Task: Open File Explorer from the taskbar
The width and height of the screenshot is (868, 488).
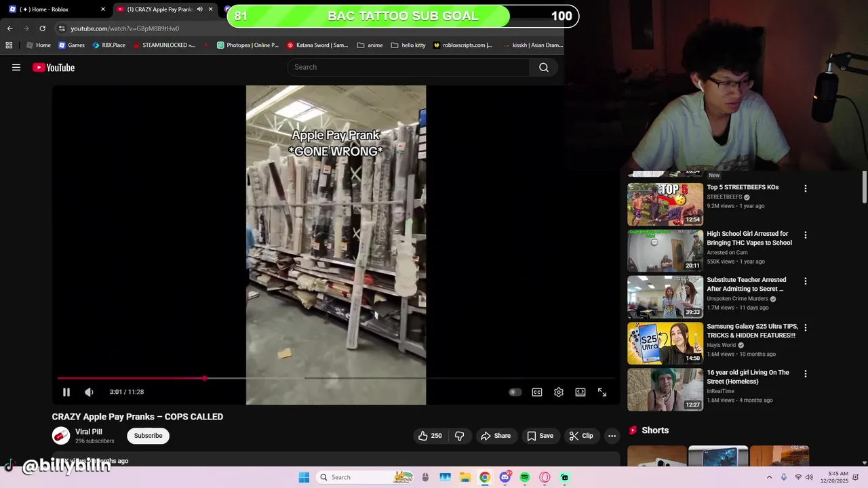Action: coord(465,477)
